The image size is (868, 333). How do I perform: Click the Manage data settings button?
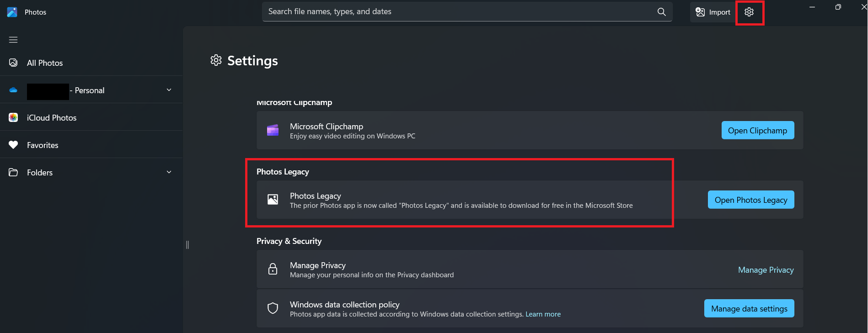click(x=749, y=308)
